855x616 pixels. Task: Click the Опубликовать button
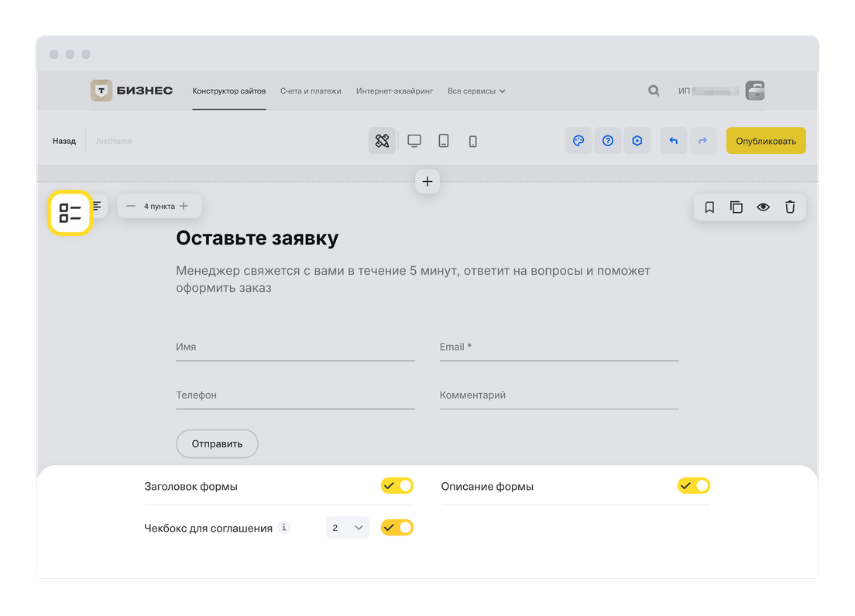click(x=765, y=141)
